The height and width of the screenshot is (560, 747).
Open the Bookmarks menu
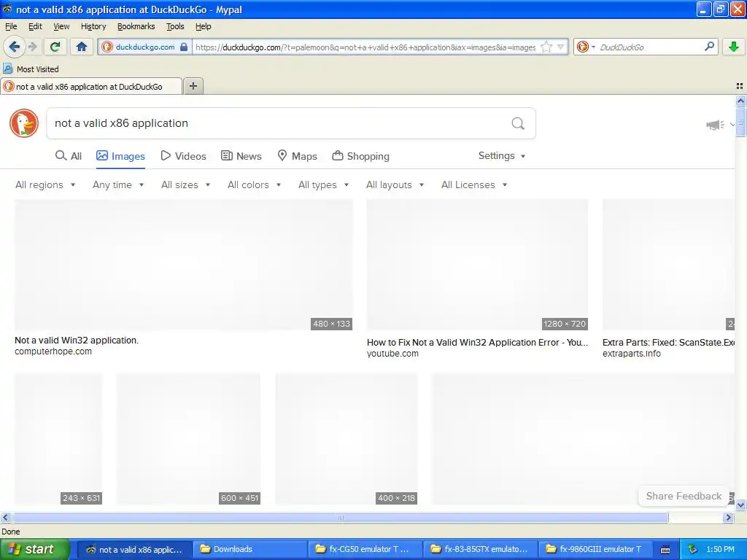(136, 26)
